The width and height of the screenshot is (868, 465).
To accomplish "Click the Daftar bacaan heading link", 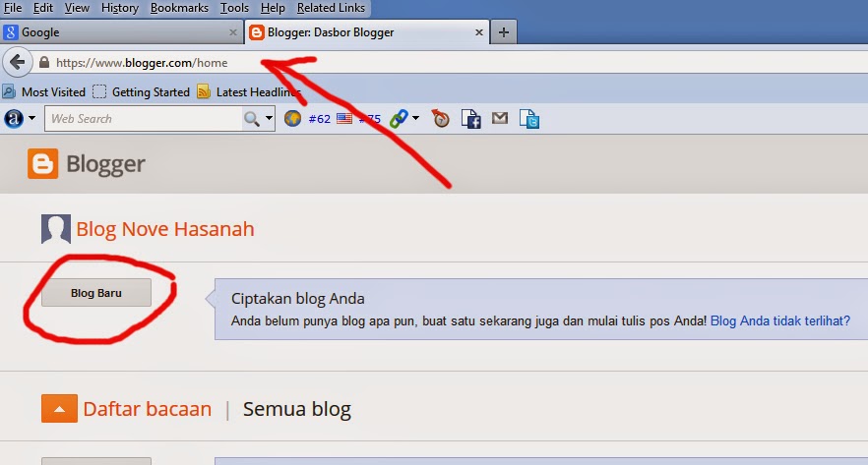I will pos(148,409).
